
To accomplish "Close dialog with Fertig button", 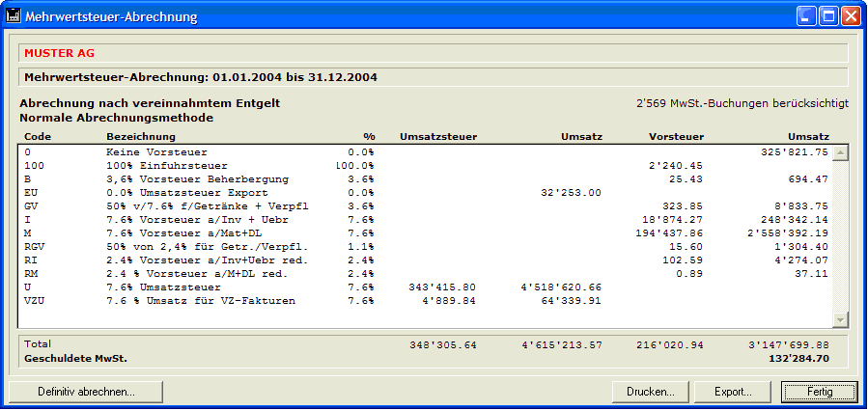I will point(819,392).
